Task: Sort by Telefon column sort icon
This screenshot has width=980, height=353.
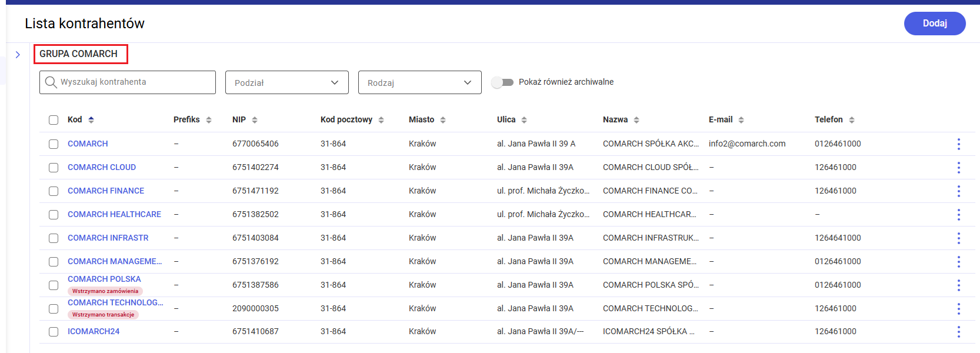Action: (x=852, y=120)
